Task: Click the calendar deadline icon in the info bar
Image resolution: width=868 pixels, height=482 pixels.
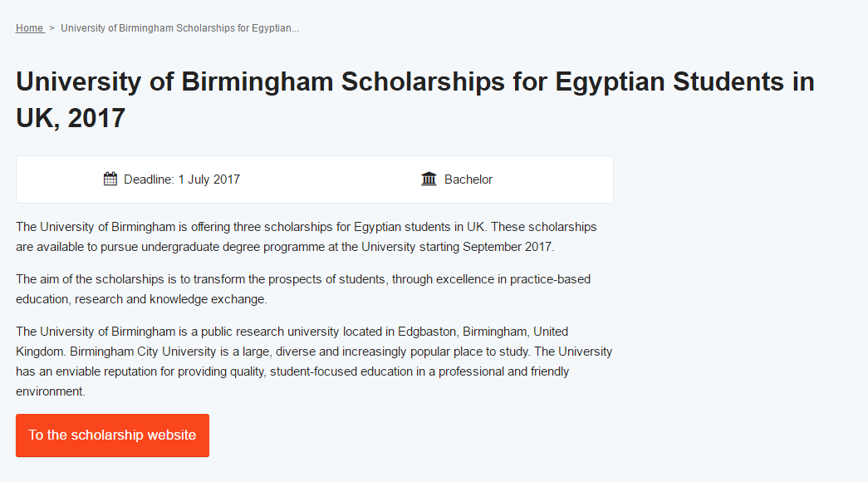Action: (110, 178)
